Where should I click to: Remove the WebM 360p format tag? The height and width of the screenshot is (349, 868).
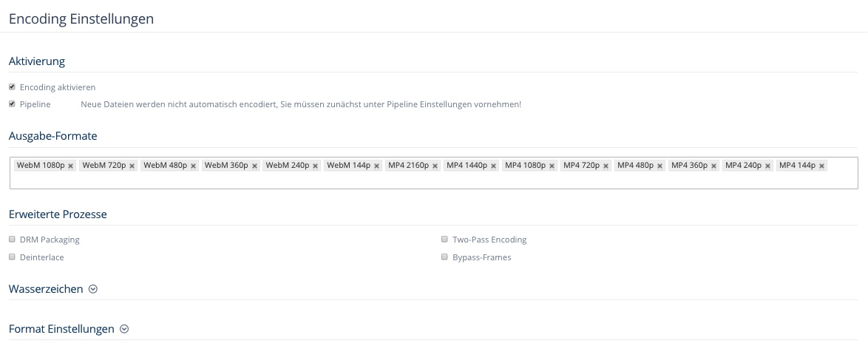coord(254,166)
